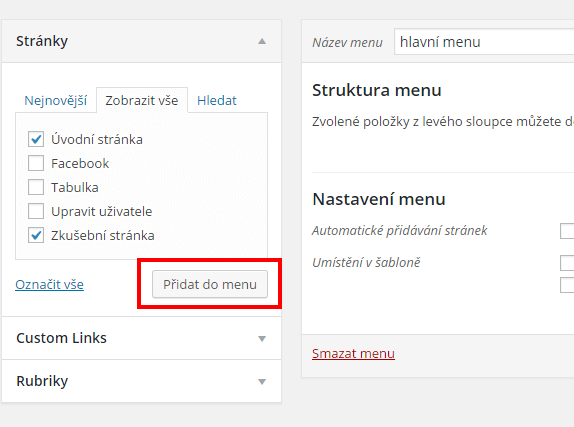Click the Custom Links panel title

pos(62,338)
